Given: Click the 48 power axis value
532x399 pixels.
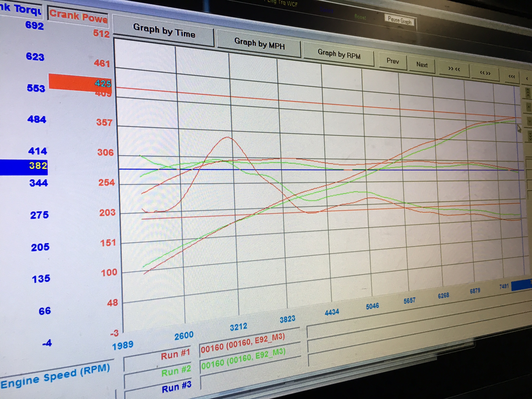Looking at the screenshot, I should 112,303.
